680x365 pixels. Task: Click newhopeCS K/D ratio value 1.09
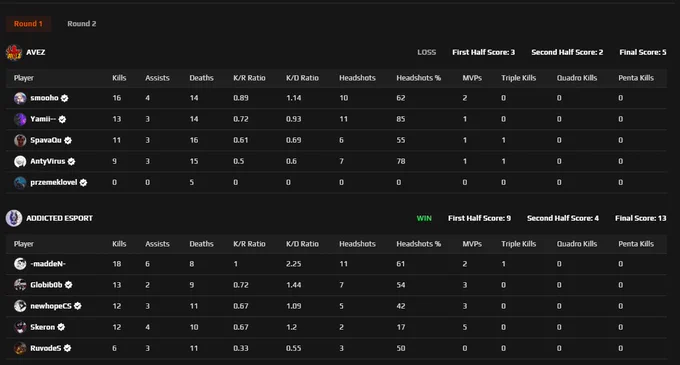pyautogui.click(x=294, y=306)
